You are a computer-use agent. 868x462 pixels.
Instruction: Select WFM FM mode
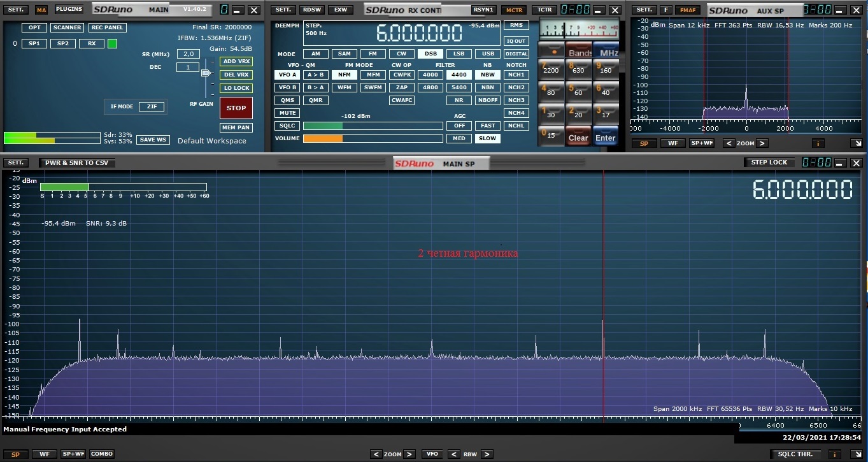pos(345,87)
